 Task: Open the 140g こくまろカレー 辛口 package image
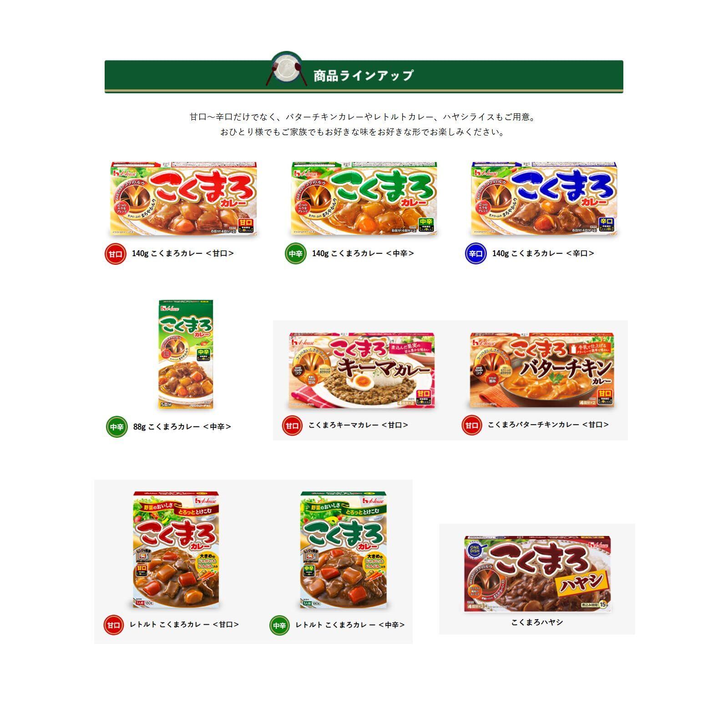pos(544,198)
